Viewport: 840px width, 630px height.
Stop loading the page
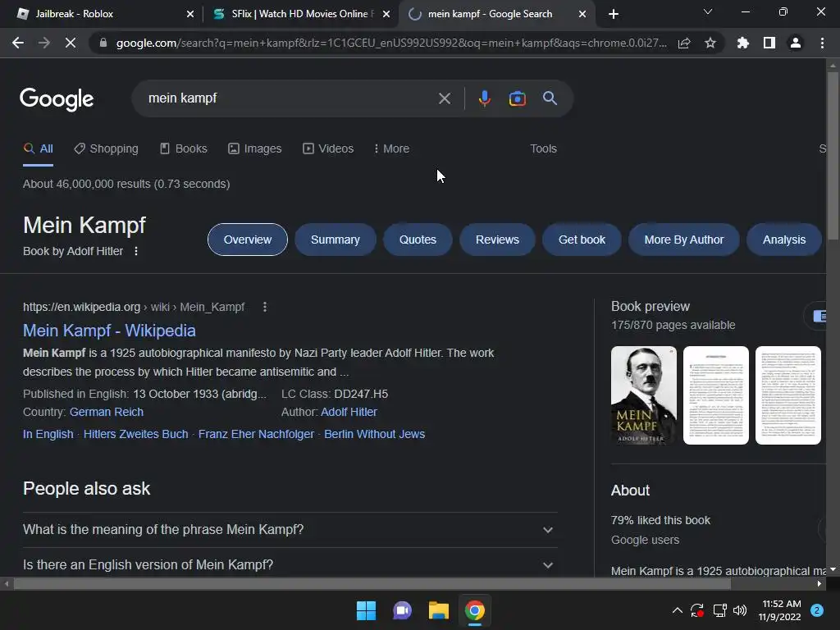tap(71, 43)
